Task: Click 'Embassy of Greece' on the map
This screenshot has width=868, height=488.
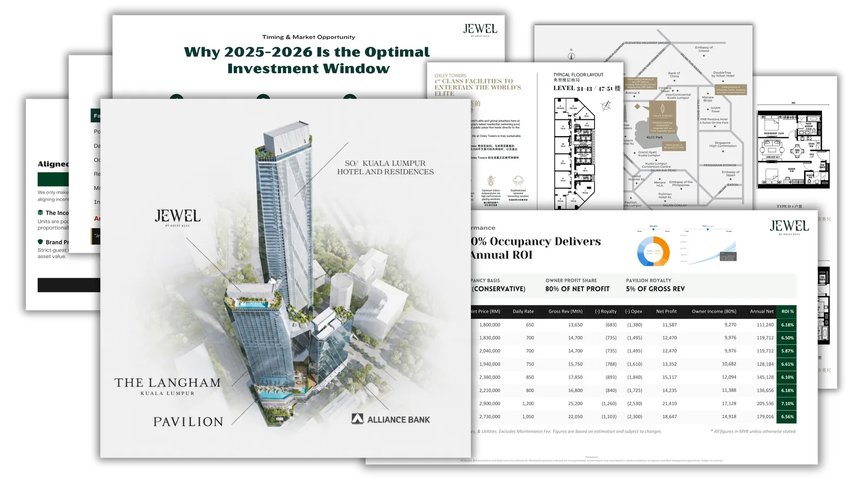Action: tap(704, 49)
